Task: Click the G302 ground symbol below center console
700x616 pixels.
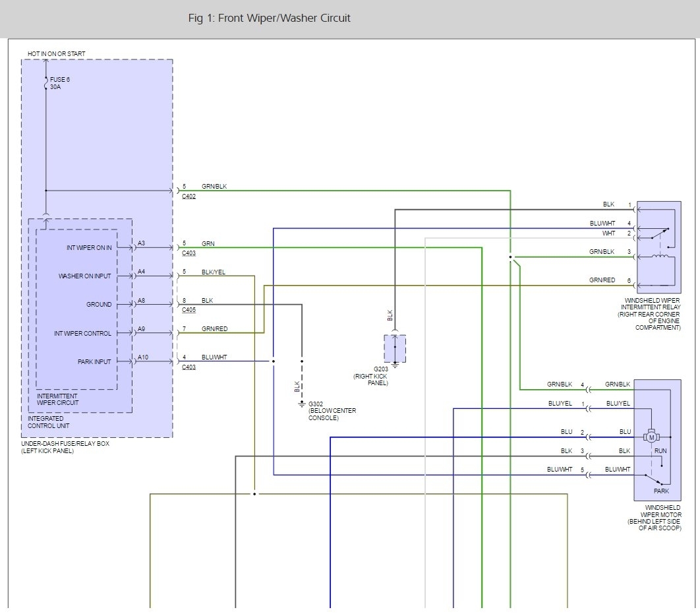Action: [302, 403]
